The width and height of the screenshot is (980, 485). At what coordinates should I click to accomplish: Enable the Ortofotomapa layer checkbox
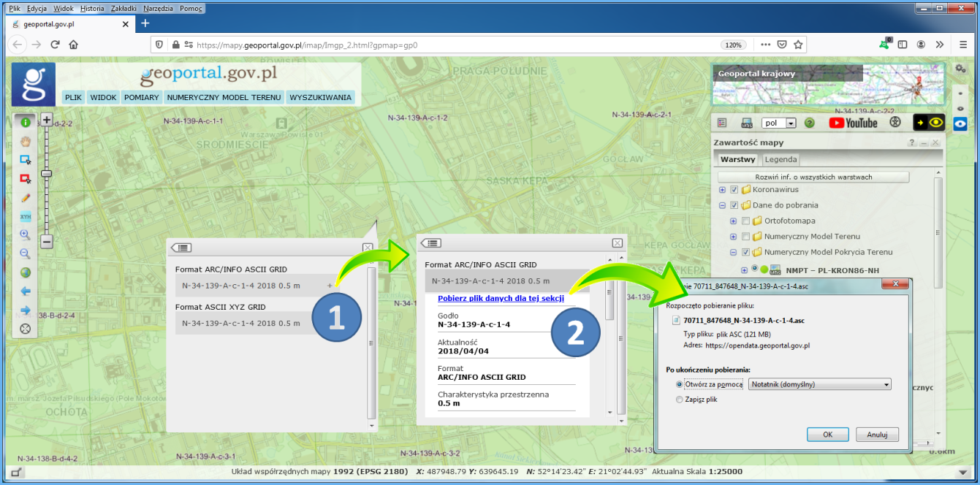[x=746, y=221]
